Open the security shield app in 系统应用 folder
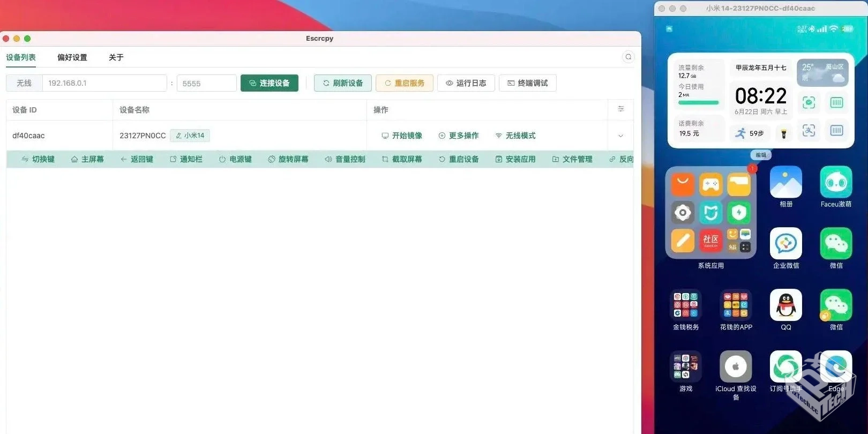Image resolution: width=868 pixels, height=434 pixels. pyautogui.click(x=739, y=213)
